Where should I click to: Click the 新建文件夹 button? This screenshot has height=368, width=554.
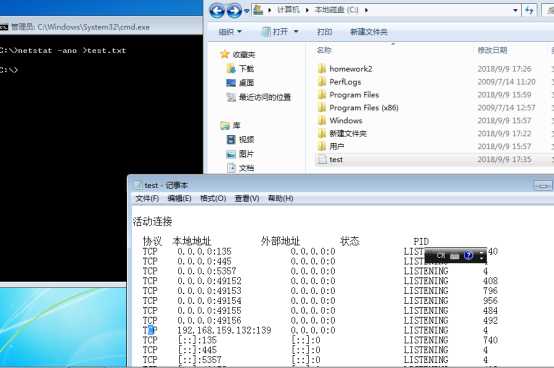(x=369, y=32)
